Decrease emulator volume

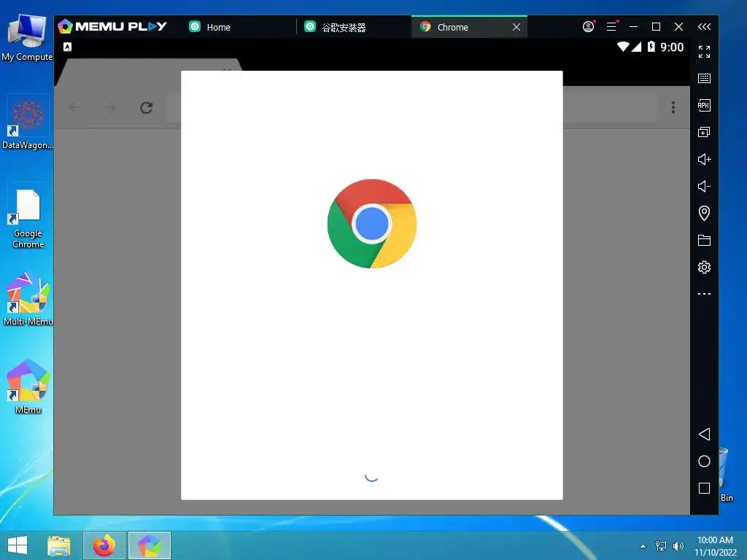704,186
